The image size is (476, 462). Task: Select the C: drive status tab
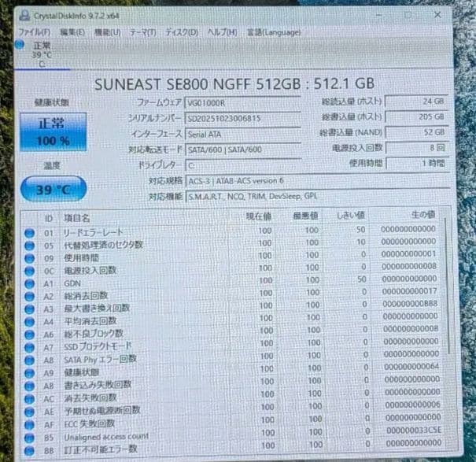coord(42,54)
